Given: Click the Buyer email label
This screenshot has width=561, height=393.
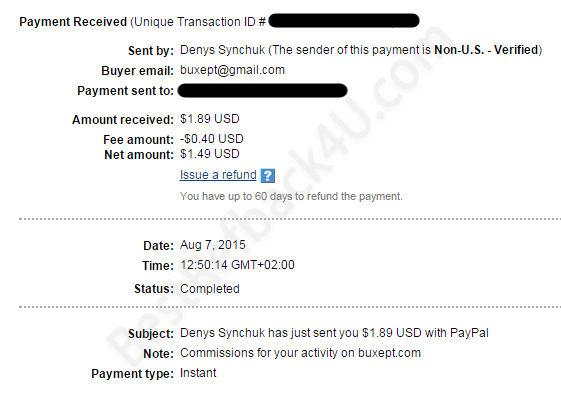Looking at the screenshot, I should tap(137, 71).
